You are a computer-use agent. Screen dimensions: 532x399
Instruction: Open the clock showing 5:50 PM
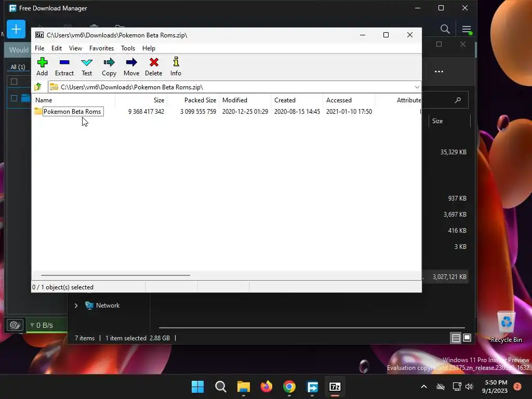495,387
